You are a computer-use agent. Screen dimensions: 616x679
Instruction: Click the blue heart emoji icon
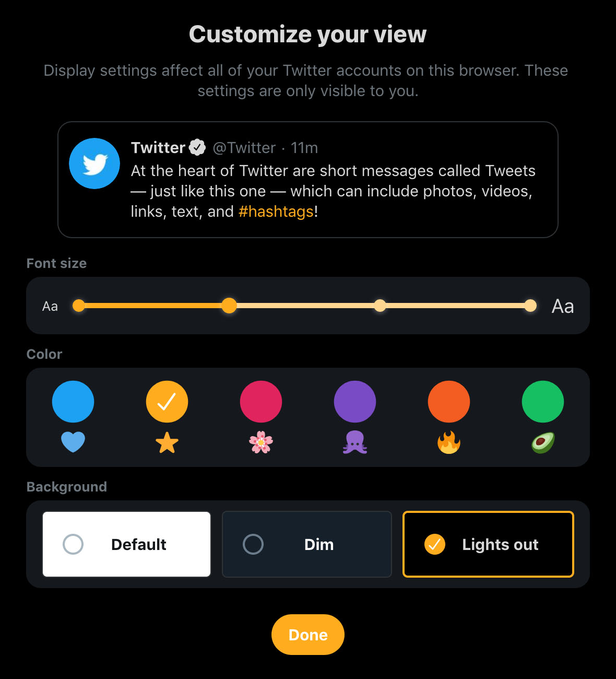(73, 442)
